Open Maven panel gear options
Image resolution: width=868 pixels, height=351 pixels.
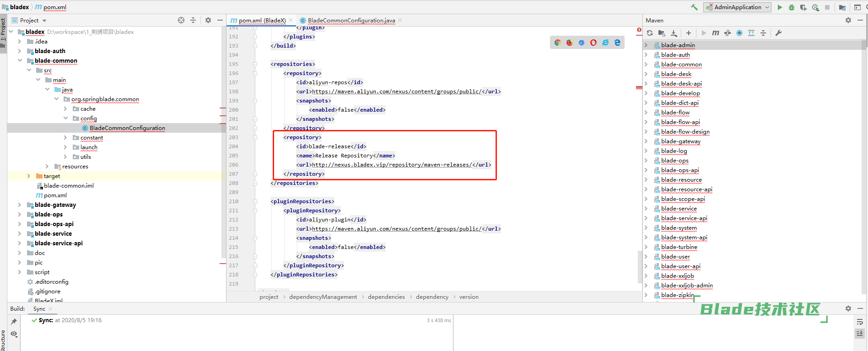[848, 20]
